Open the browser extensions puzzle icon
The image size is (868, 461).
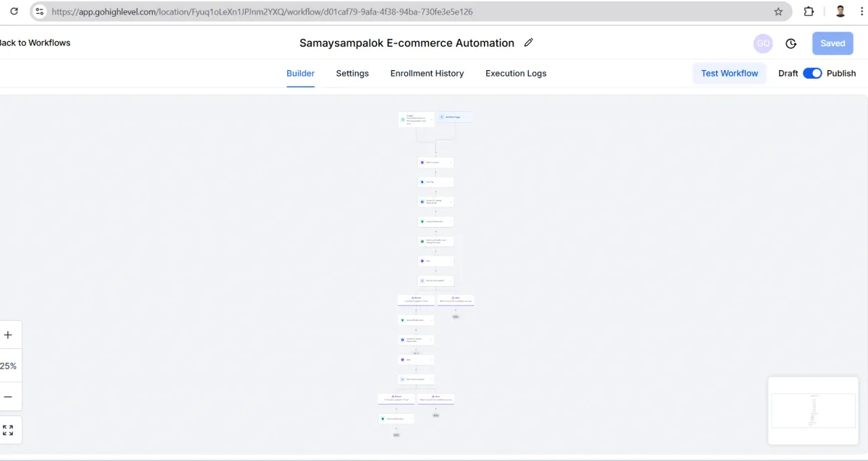click(809, 11)
